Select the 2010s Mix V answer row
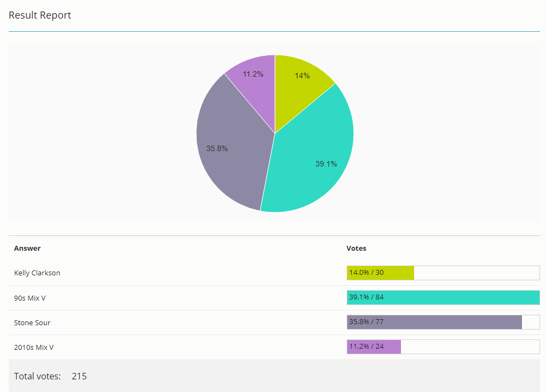Image resolution: width=545 pixels, height=392 pixels. click(274, 347)
